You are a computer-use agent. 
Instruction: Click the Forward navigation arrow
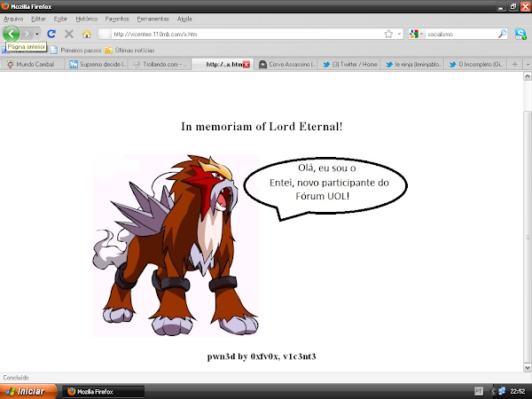coord(27,34)
